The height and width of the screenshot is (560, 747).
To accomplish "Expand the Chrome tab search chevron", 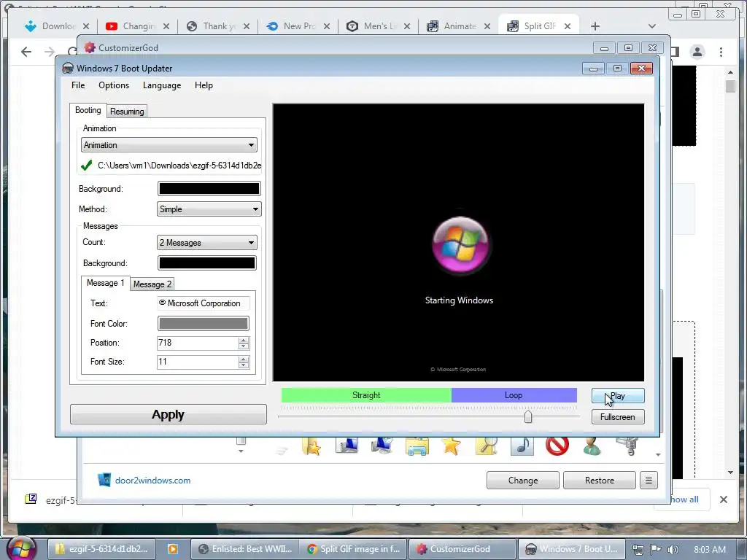I will pos(652,26).
